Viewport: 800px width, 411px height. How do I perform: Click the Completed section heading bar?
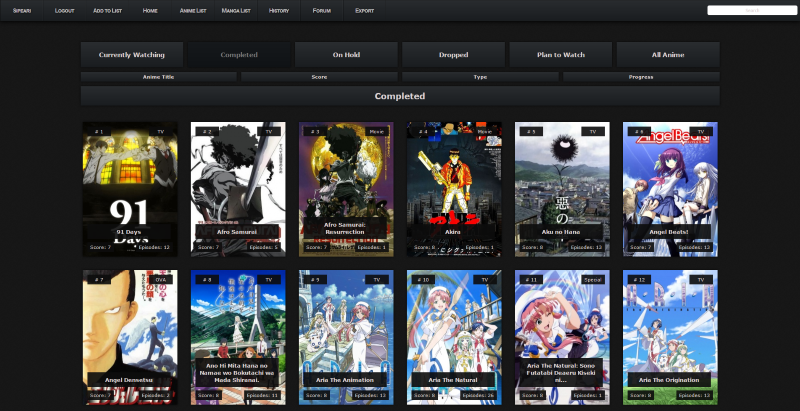coord(400,96)
